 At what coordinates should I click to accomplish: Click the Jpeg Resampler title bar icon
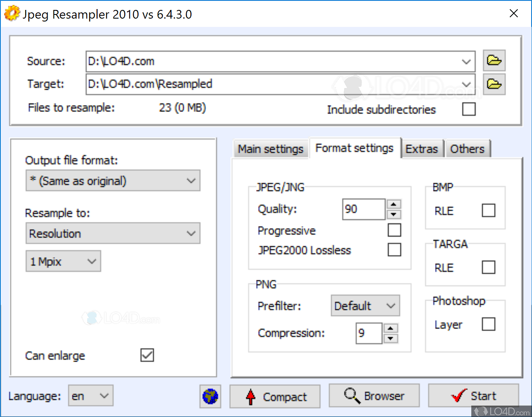[x=12, y=13]
